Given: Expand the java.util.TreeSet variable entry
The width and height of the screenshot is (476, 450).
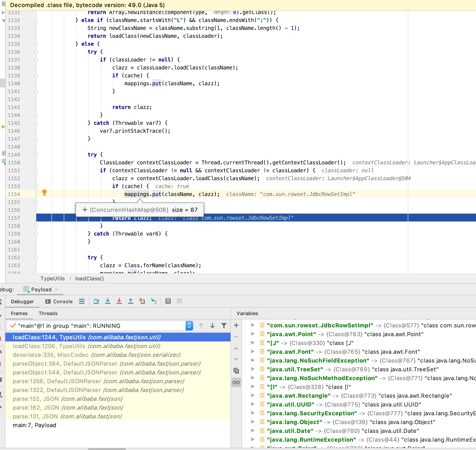Looking at the screenshot, I should click(253, 369).
